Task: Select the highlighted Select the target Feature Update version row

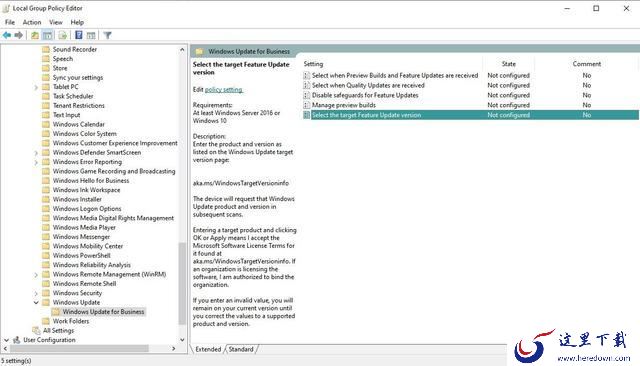Action: (470, 115)
